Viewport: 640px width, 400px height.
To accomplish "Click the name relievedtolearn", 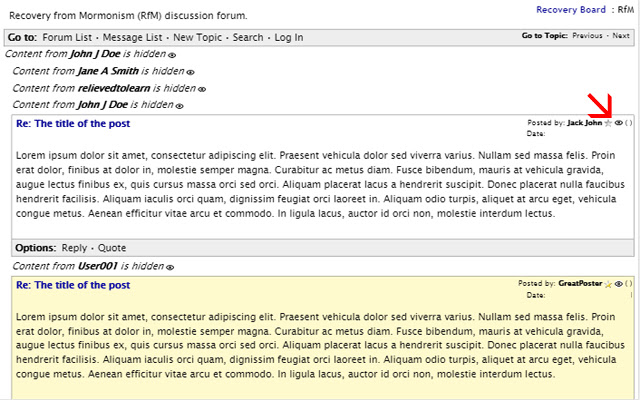I will click(x=114, y=88).
